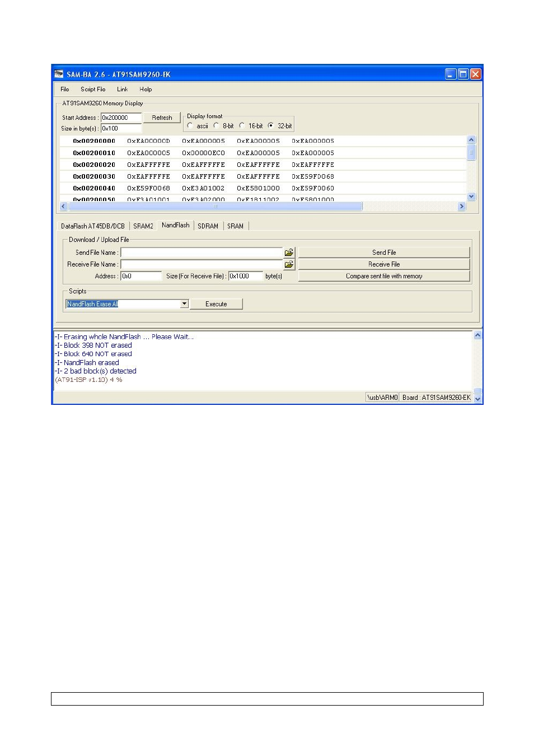
Task: Click the Send File button
Action: pyautogui.click(x=384, y=253)
